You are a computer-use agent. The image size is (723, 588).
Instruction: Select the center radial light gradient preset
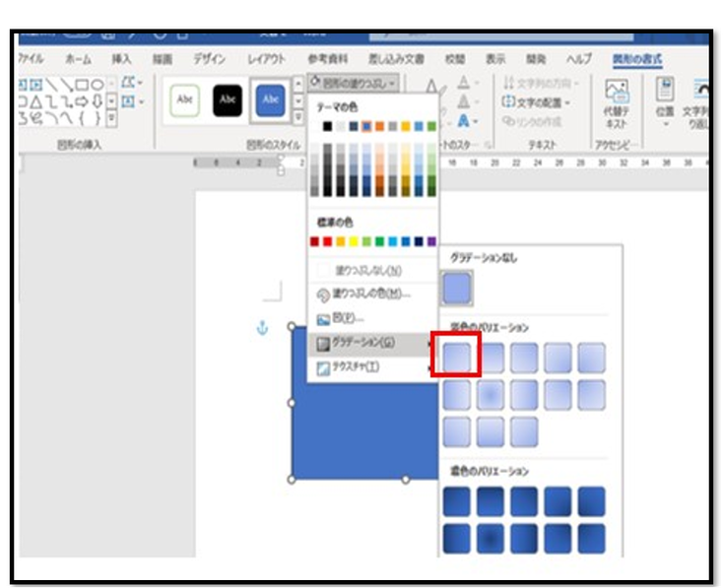(x=491, y=395)
